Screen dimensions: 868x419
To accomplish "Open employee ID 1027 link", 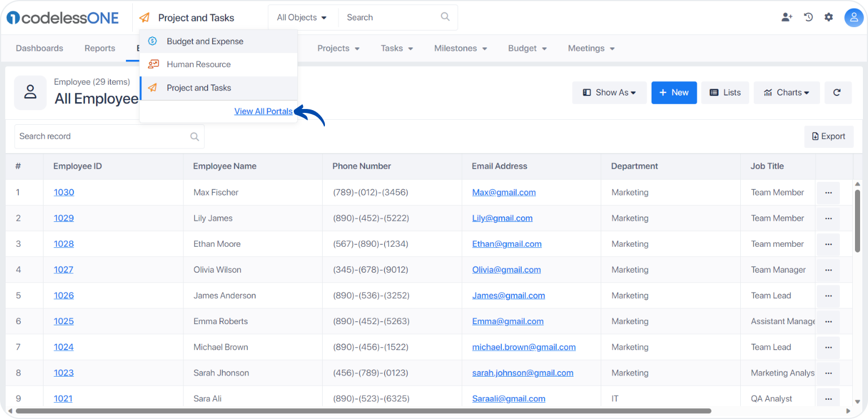I will click(x=63, y=270).
